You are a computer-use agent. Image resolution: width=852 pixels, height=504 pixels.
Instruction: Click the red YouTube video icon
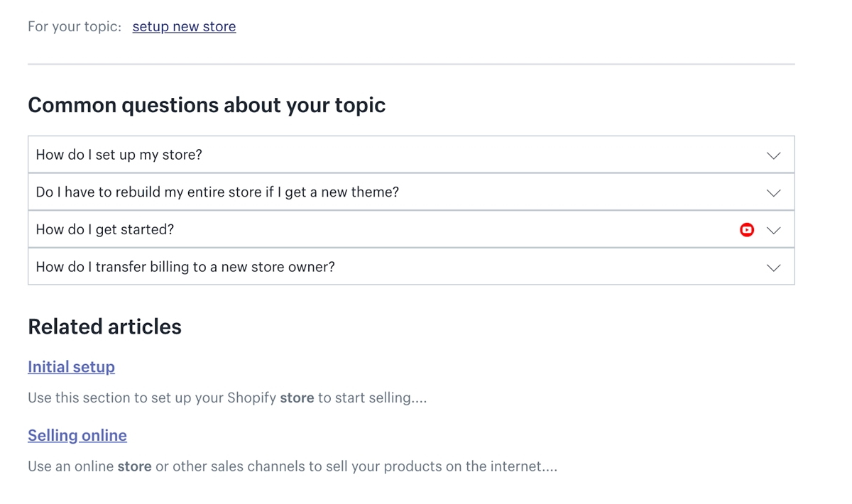coord(746,230)
